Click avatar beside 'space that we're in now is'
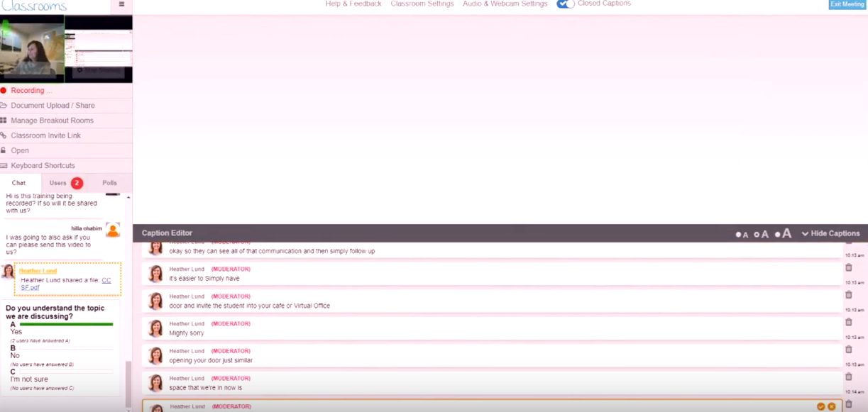This screenshot has height=412, width=868. (155, 383)
